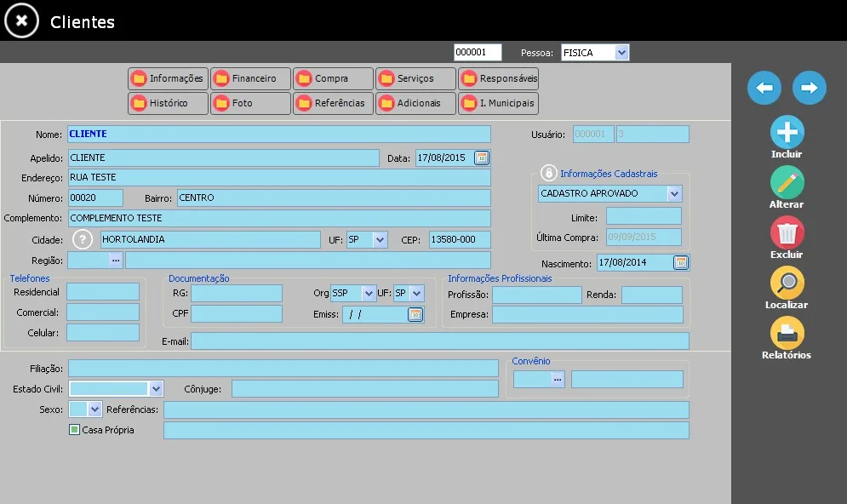Click the Comercial phone field
This screenshot has height=504, width=847.
coord(103,312)
